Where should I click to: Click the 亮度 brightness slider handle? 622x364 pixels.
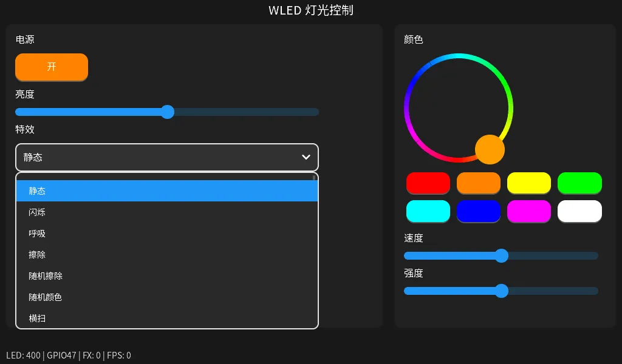click(168, 112)
